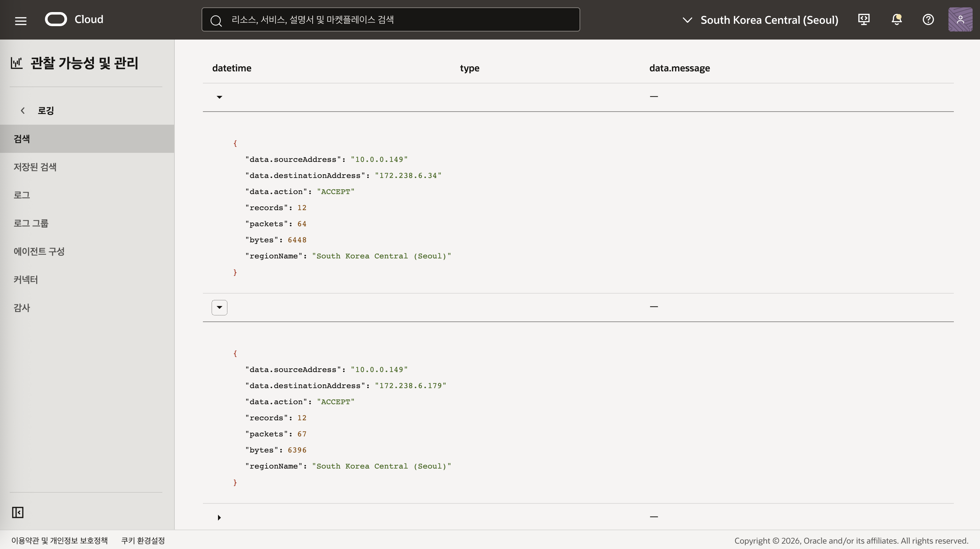This screenshot has width=980, height=549.
Task: Collapse the sidebar with the bottom panel icon
Action: point(17,512)
